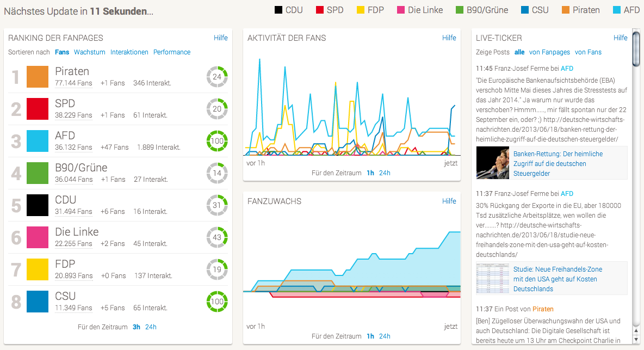Open AFD link in 11:45 ticker post
The height and width of the screenshot is (350, 644).
point(567,69)
